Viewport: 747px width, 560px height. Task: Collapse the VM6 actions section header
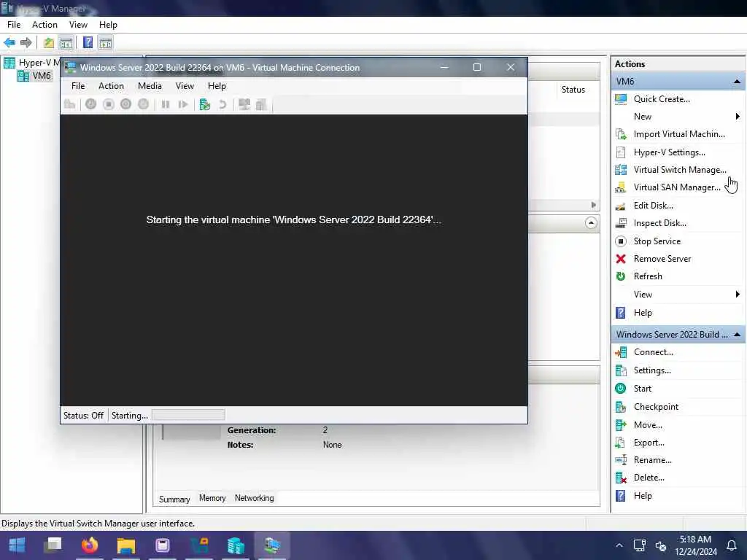coord(737,82)
